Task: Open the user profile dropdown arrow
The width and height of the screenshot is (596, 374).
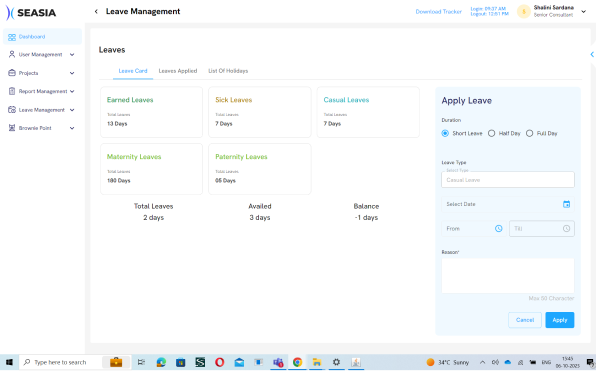Action: [584, 11]
